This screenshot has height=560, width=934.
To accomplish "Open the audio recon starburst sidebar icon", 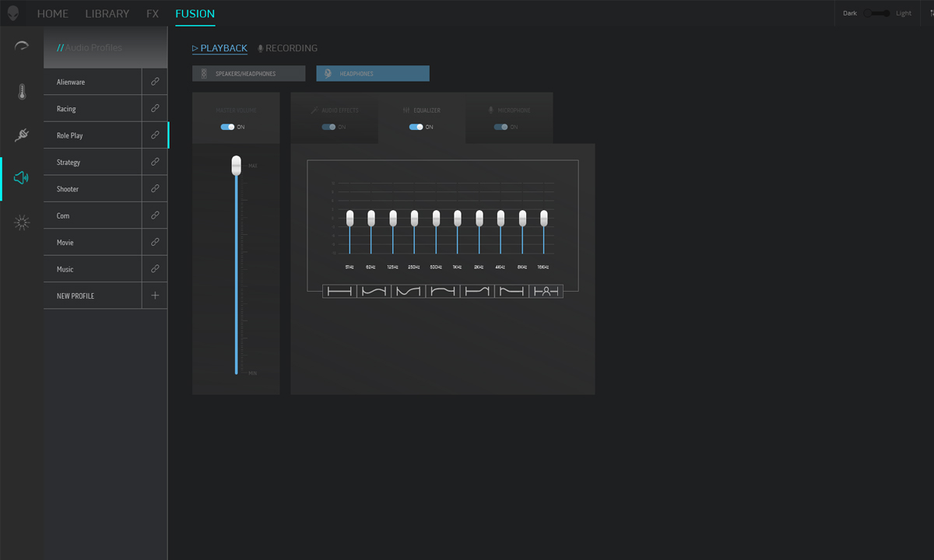I will point(22,223).
